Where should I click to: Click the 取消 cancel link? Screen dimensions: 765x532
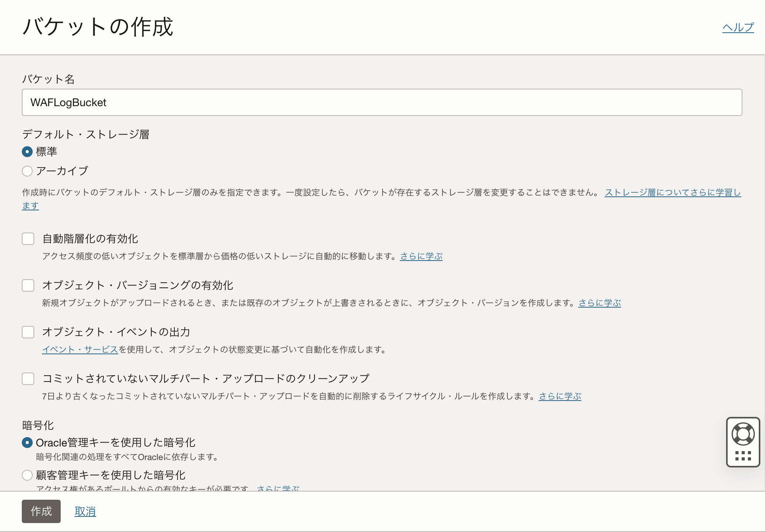[85, 511]
